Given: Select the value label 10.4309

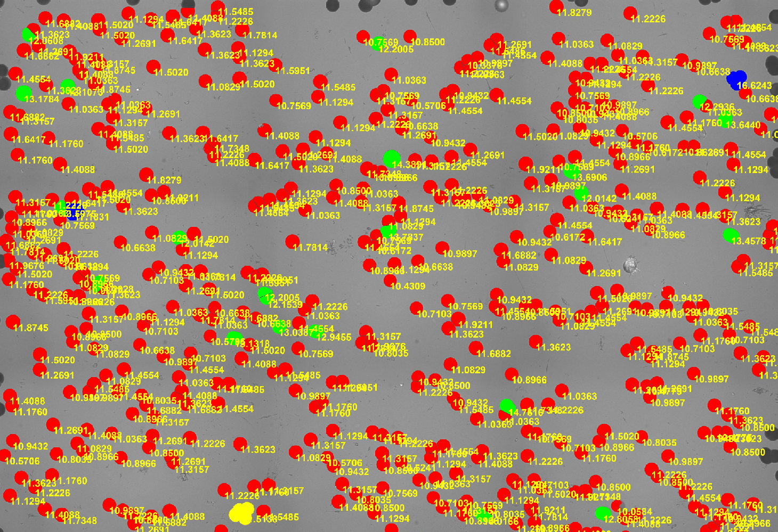Looking at the screenshot, I should [x=408, y=286].
